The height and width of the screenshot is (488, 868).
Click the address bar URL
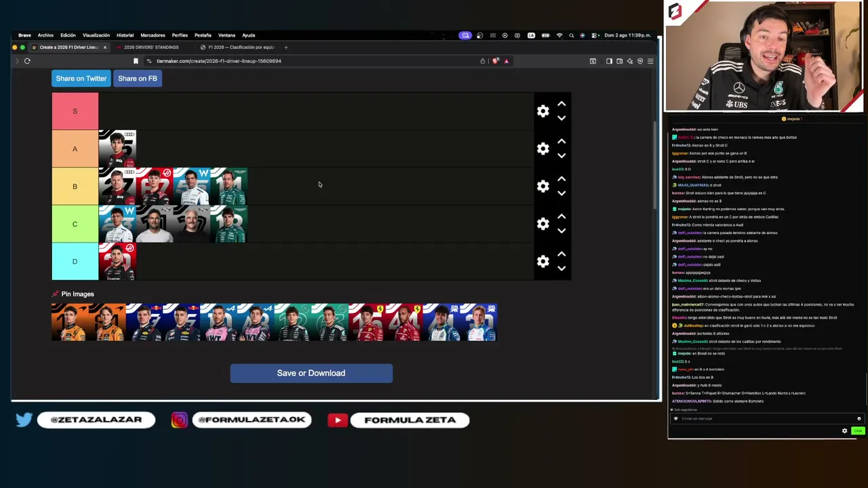tap(219, 61)
